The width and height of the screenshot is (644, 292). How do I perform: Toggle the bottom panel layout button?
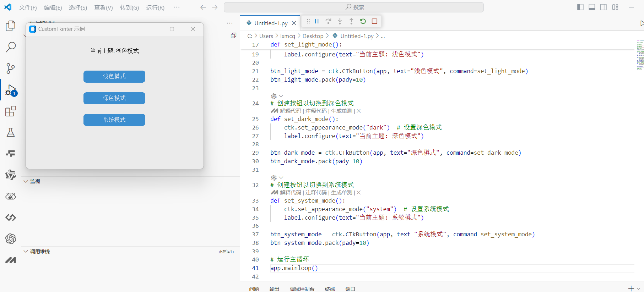[592, 7]
